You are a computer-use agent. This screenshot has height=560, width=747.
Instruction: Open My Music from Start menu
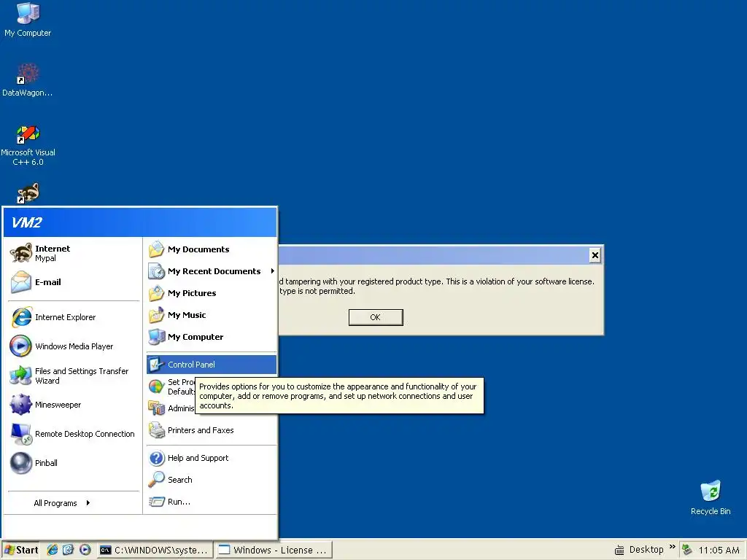(x=211, y=315)
